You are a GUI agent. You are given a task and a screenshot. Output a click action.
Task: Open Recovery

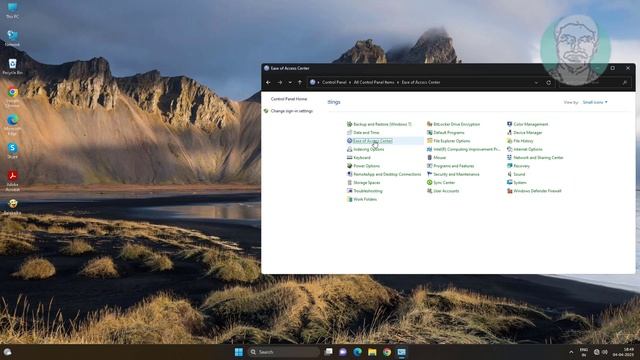[x=518, y=166]
